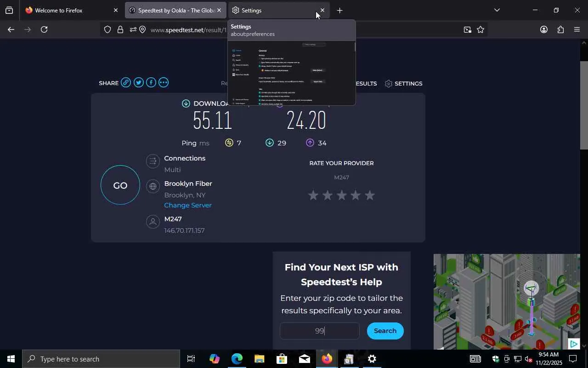
Task: Open site permissions icon in address bar
Action: click(x=133, y=29)
